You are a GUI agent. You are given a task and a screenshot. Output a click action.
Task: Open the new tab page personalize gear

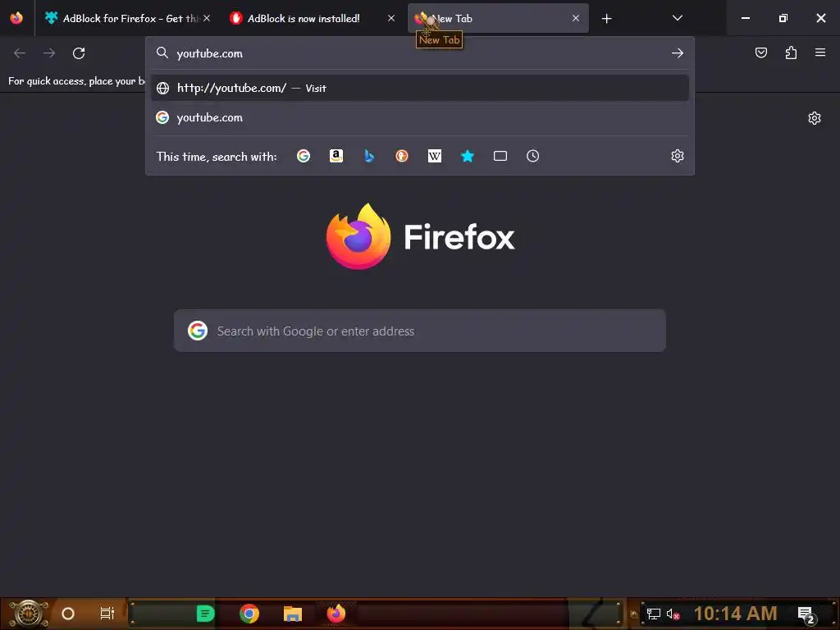pos(815,118)
